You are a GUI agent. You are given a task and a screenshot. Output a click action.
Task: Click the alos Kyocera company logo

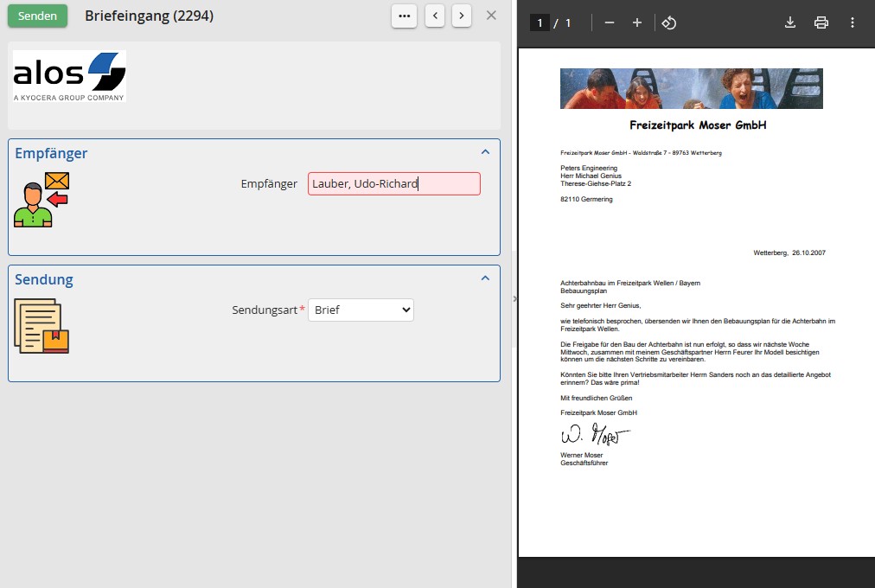tap(69, 76)
